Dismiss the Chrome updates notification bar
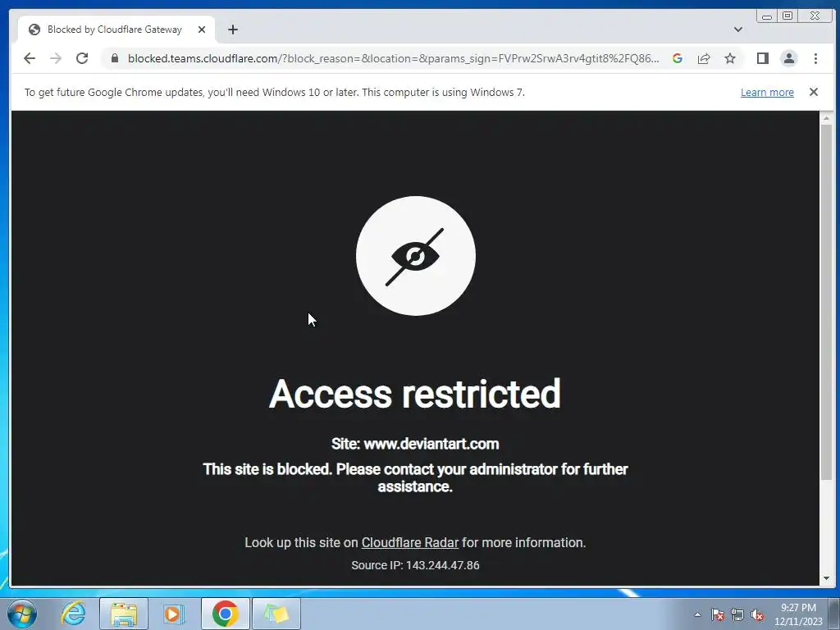This screenshot has height=630, width=840. click(x=813, y=92)
